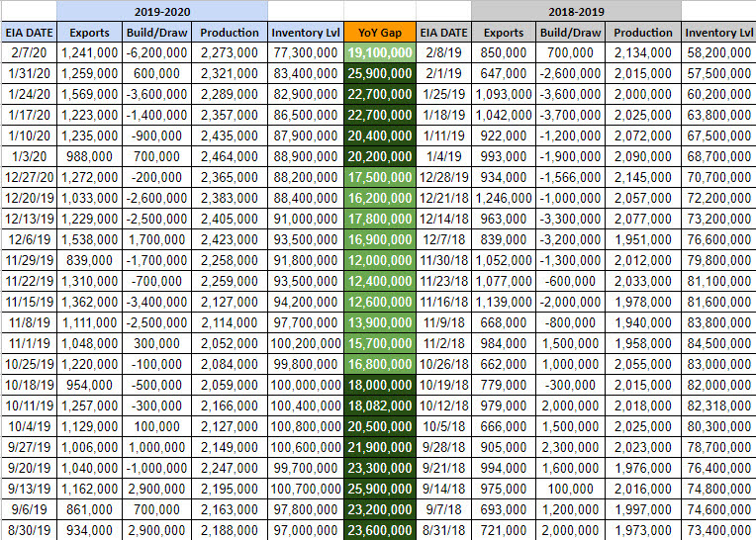Click YoY Gap value 17,500,000
756x540 pixels.
click(x=380, y=177)
